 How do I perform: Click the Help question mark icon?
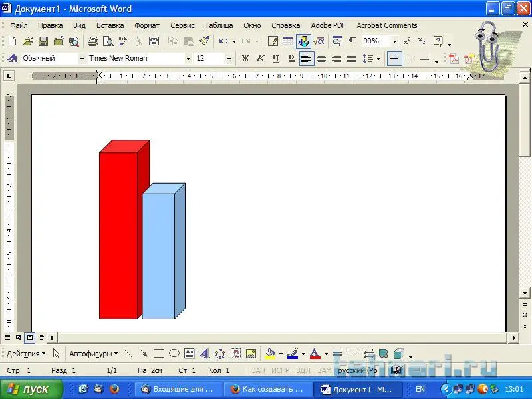(x=438, y=41)
